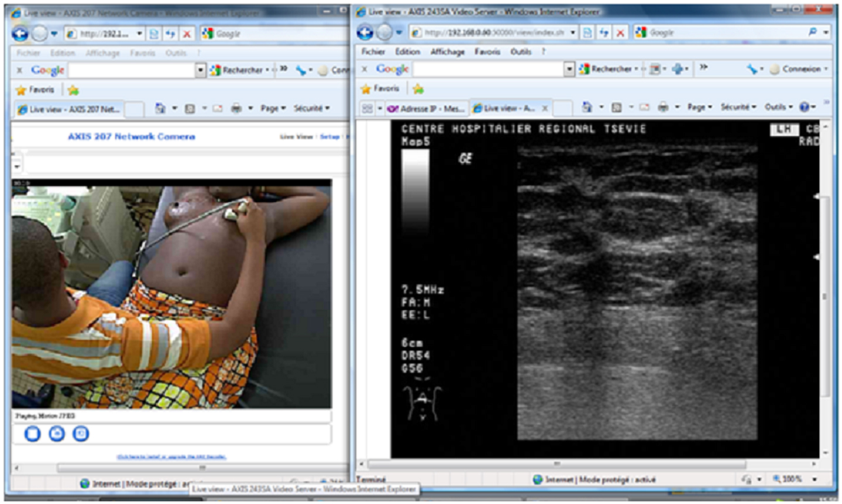Toggle compatibility view in AXIS 207 window
This screenshot has width=842, height=504.
tap(154, 34)
